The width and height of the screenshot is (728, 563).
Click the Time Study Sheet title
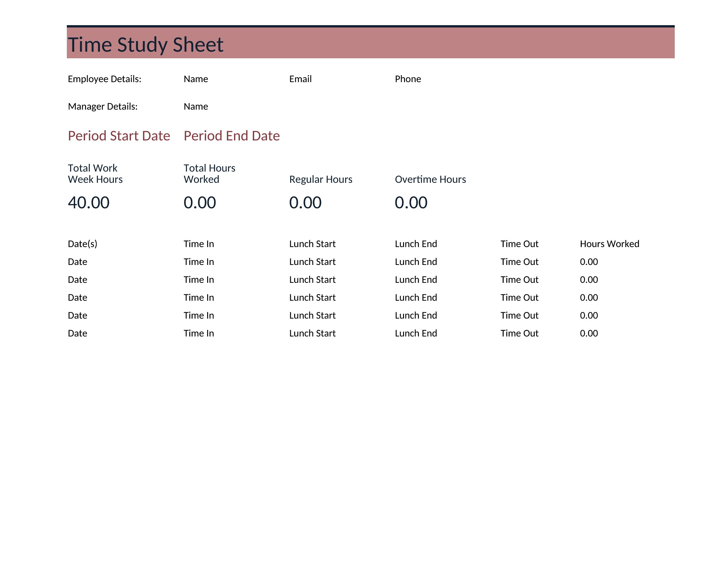tap(145, 45)
